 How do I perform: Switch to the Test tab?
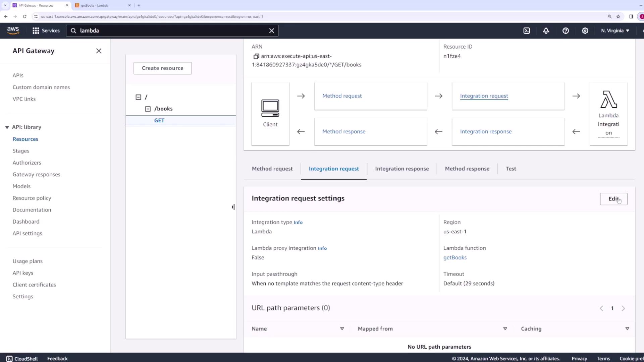coord(511,169)
